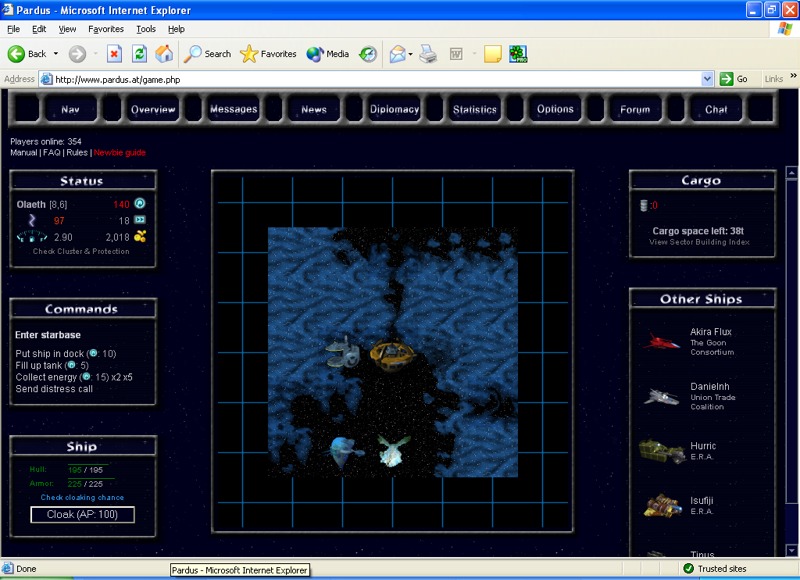Click Put ship in dock command
The image size is (800, 580).
[50, 354]
